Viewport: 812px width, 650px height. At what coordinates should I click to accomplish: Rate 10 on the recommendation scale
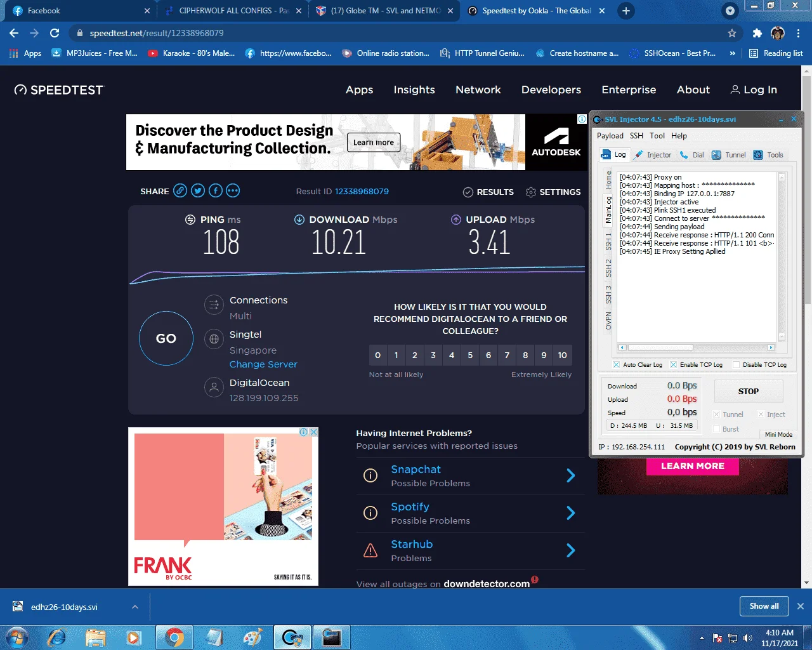(563, 355)
